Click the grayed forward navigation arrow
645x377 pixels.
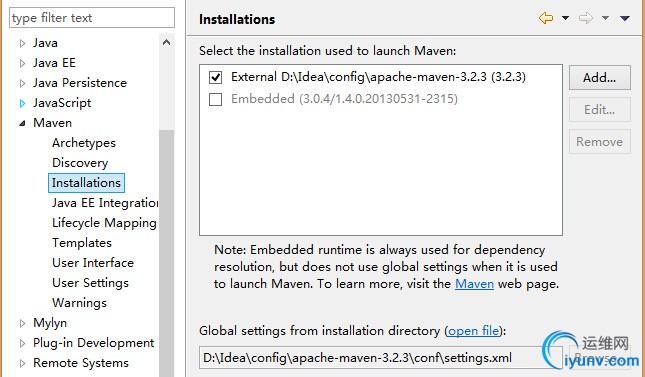coord(586,18)
